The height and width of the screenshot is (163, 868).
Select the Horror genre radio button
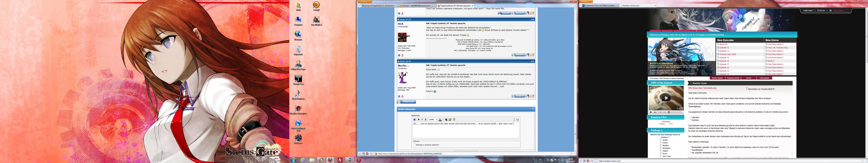pos(661,143)
